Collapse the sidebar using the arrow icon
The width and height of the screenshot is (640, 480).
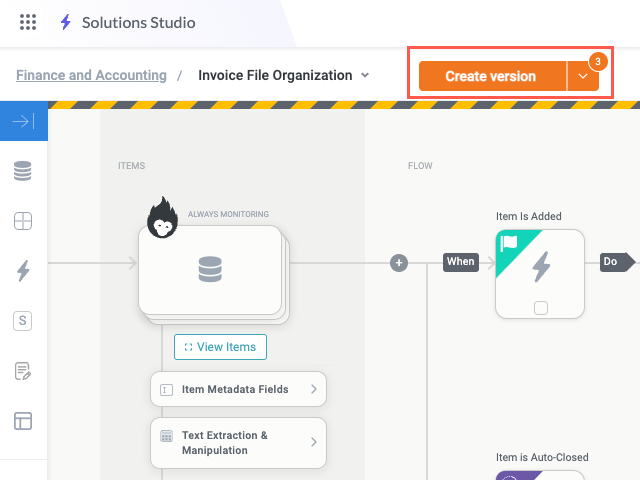(x=23, y=122)
